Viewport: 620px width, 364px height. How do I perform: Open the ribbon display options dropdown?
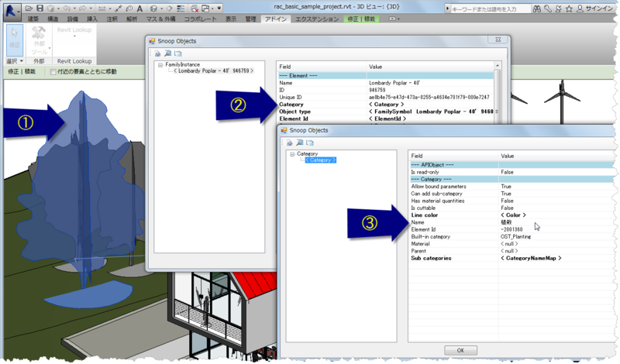point(394,19)
